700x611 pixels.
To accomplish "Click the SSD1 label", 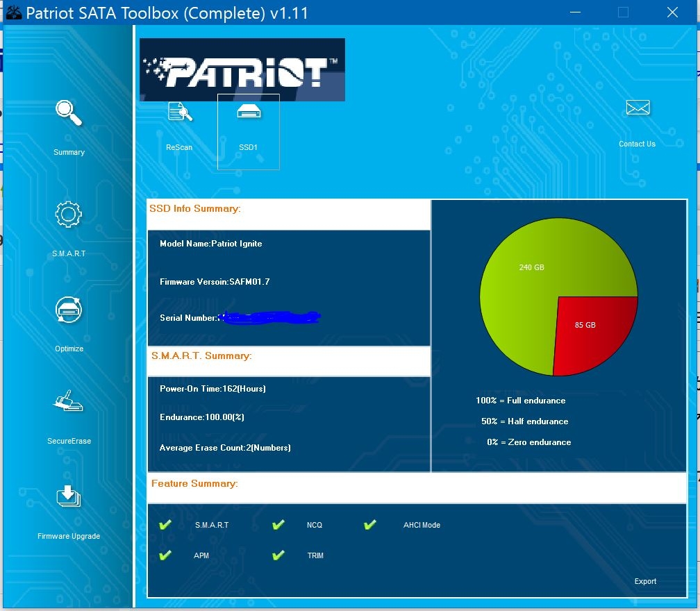I will click(248, 147).
